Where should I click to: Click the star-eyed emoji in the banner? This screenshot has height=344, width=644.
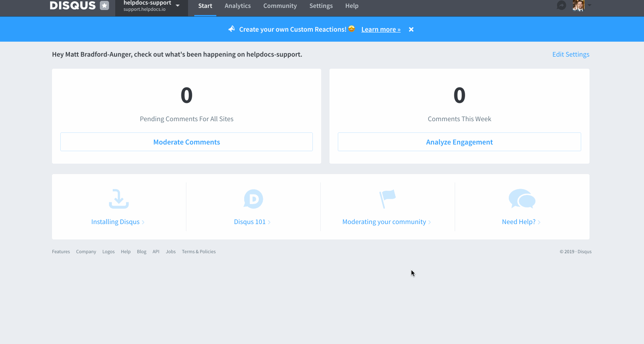pos(352,29)
